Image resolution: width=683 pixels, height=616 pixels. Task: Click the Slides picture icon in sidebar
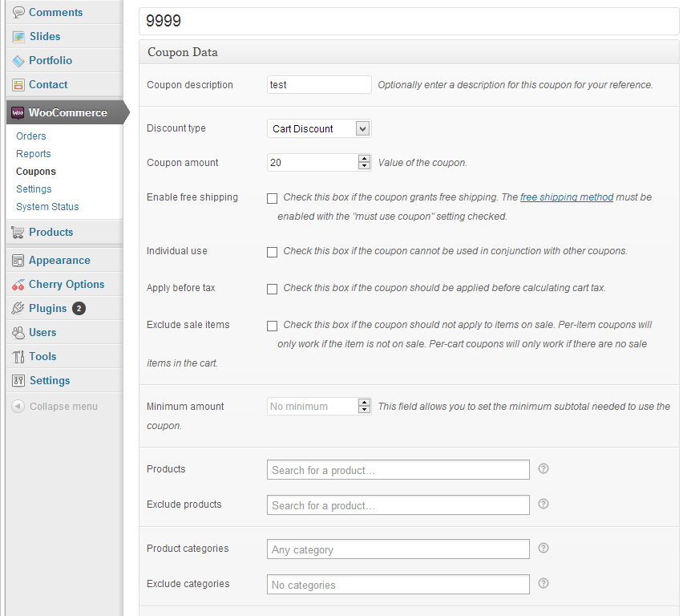tap(18, 37)
